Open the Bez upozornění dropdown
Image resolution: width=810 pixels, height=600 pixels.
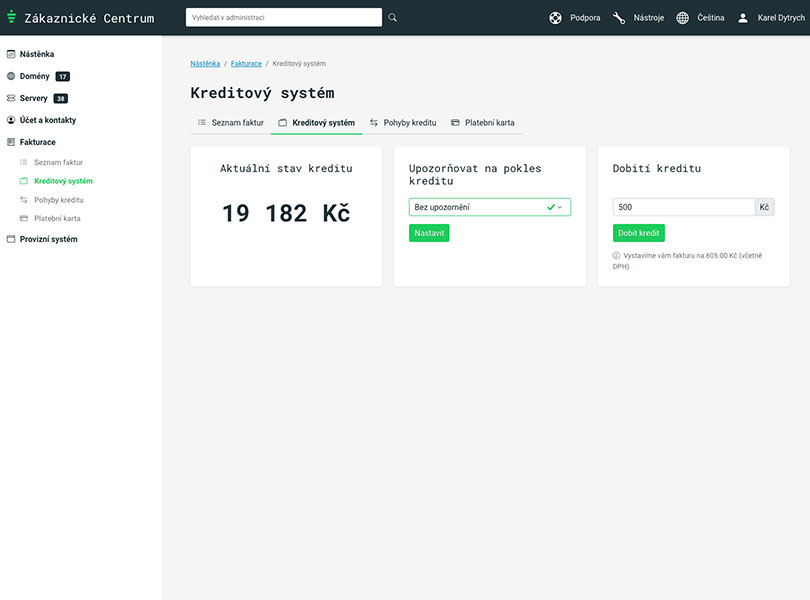coord(490,207)
